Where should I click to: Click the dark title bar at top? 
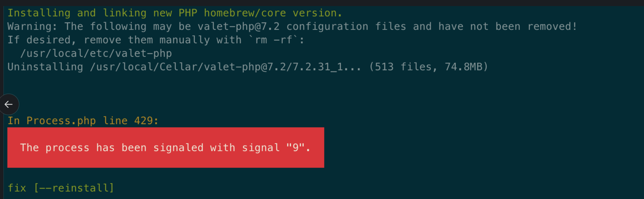pos(322,3)
